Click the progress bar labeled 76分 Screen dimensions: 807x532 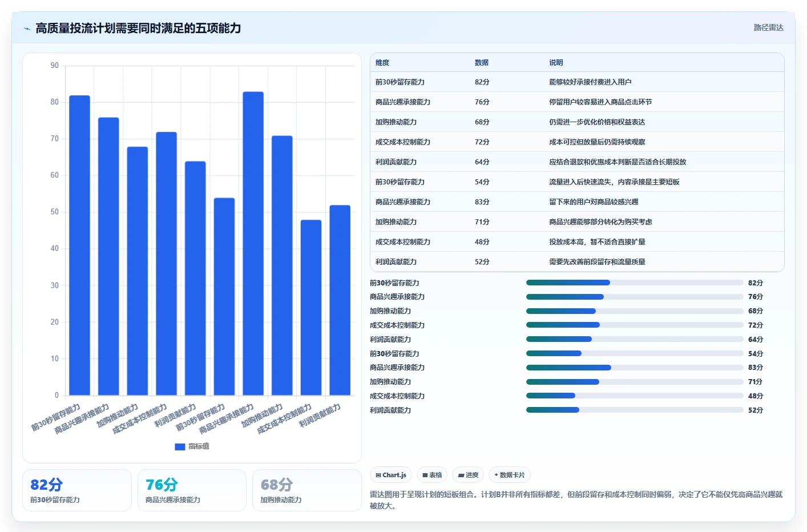point(635,297)
